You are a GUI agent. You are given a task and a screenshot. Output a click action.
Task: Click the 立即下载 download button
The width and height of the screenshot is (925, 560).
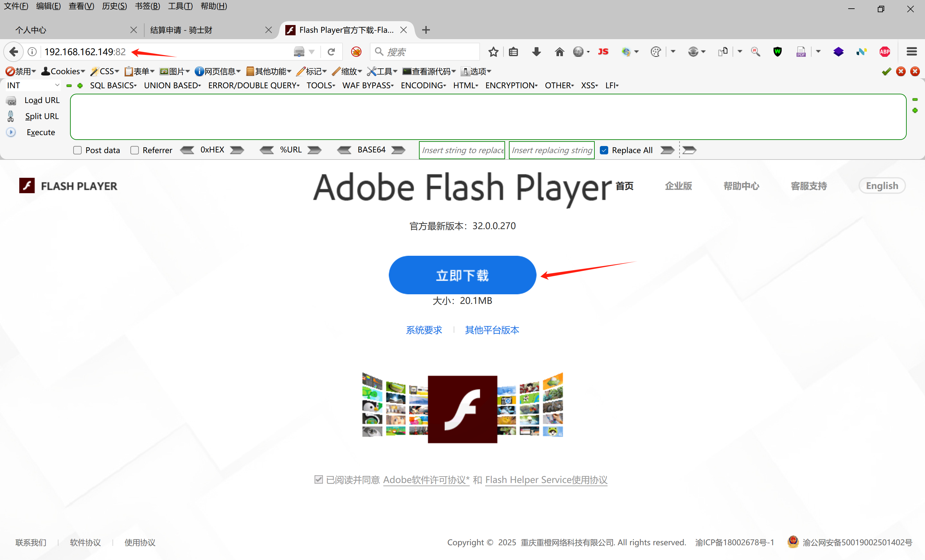(x=462, y=275)
